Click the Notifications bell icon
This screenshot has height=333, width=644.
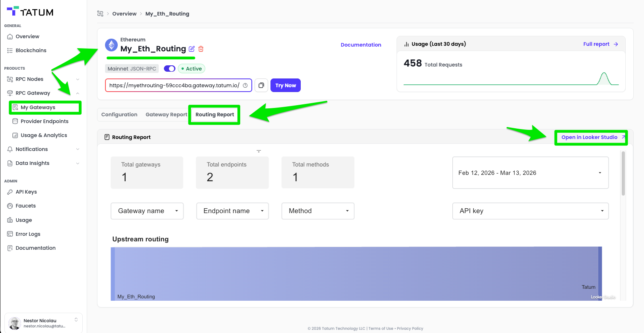tap(10, 149)
